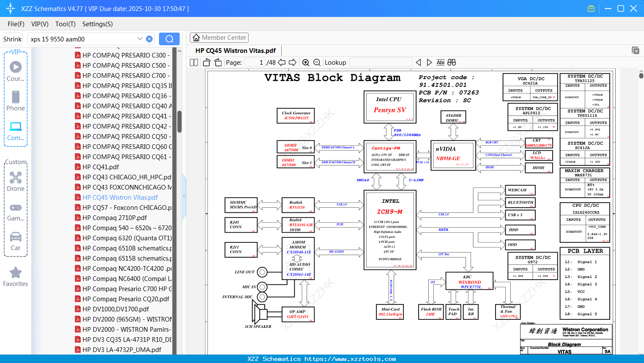644x363 pixels.
Task: Find the next Lookup match
Action: 429,63
